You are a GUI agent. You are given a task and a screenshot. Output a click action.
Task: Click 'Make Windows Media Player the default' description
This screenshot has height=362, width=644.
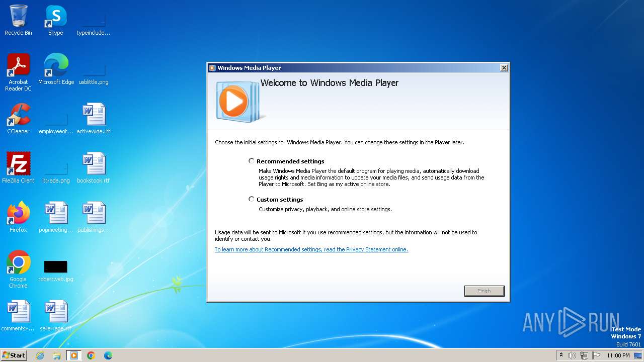371,177
